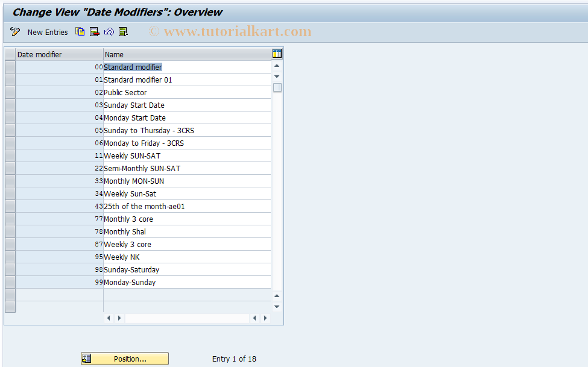Viewport: 588px width, 367px height.
Task: Click page up arrow near table bottom
Action: tap(277, 296)
